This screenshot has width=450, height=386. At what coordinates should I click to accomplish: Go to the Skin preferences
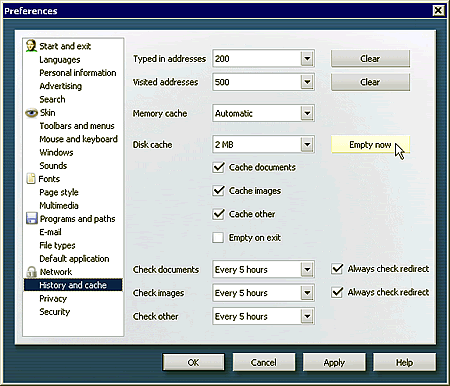(48, 113)
